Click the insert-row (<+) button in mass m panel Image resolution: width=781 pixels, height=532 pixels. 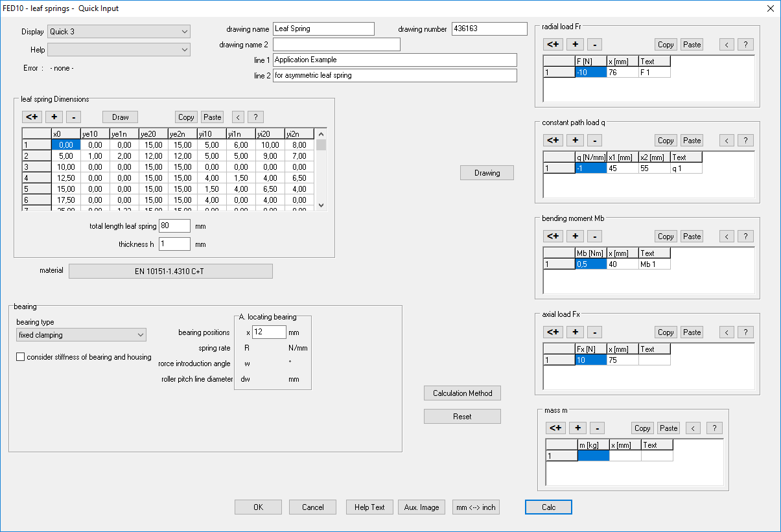(x=555, y=428)
